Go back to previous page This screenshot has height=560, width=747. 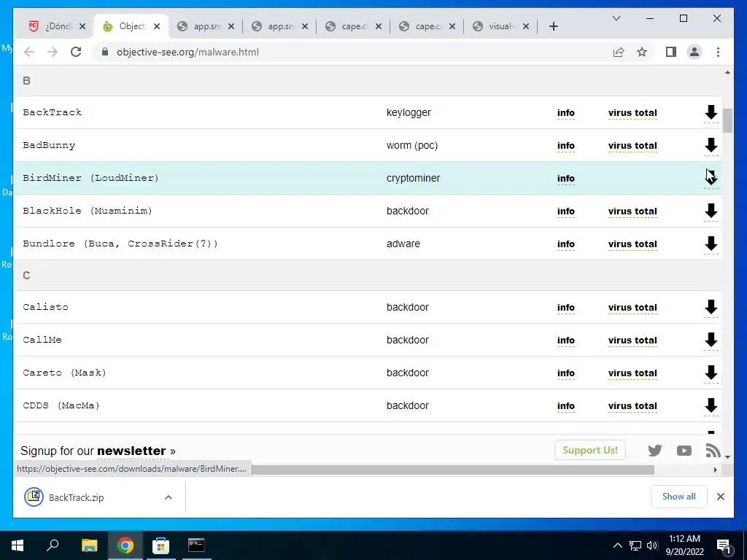pos(29,52)
